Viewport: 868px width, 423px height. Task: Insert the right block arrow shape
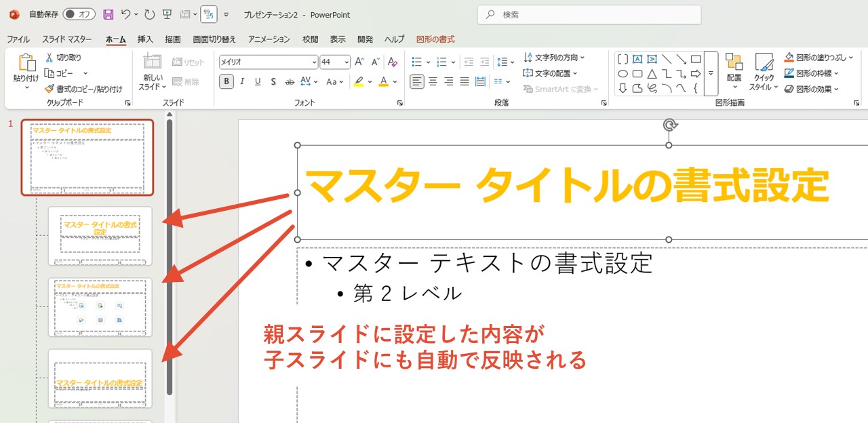click(696, 73)
